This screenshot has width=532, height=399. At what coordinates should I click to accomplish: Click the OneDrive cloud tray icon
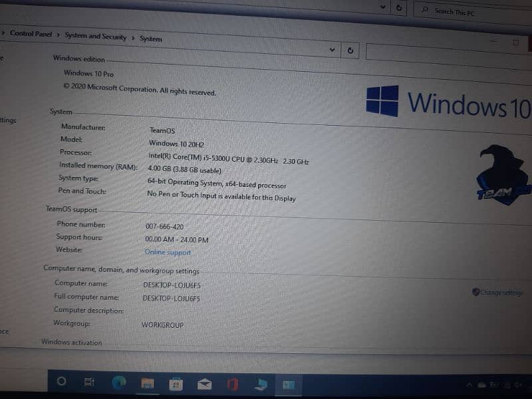tap(481, 385)
